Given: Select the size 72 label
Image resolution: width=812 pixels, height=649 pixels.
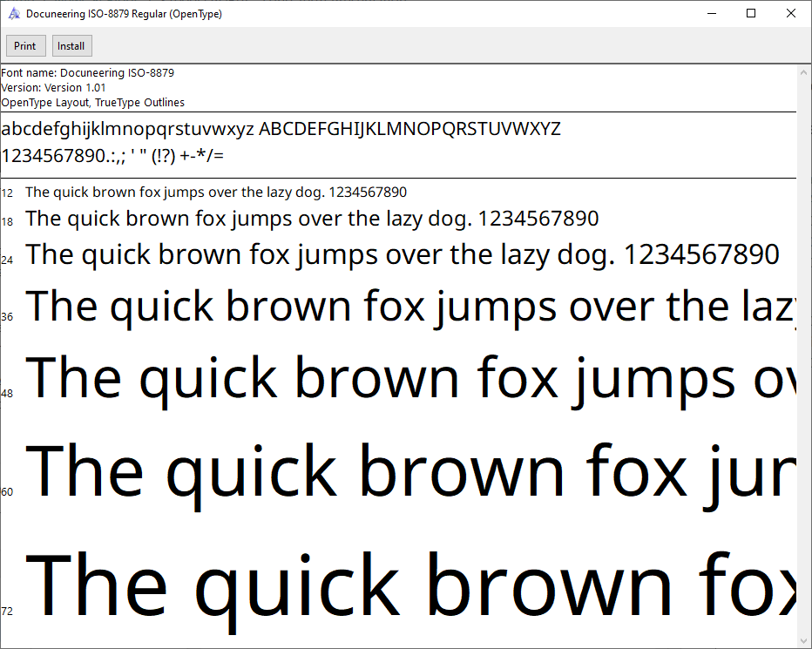Looking at the screenshot, I should pyautogui.click(x=7, y=611).
